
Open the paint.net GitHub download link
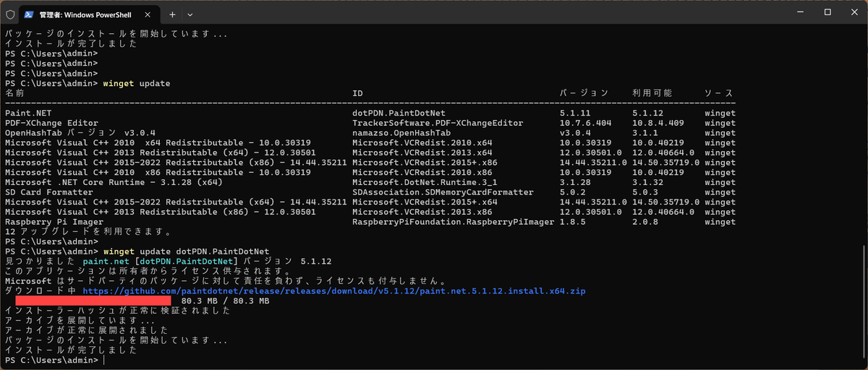tap(333, 291)
